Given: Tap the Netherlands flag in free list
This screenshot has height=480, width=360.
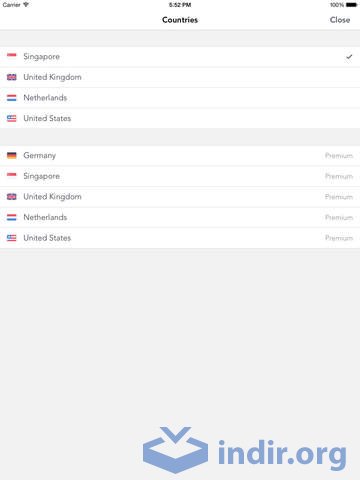Looking at the screenshot, I should [x=12, y=98].
